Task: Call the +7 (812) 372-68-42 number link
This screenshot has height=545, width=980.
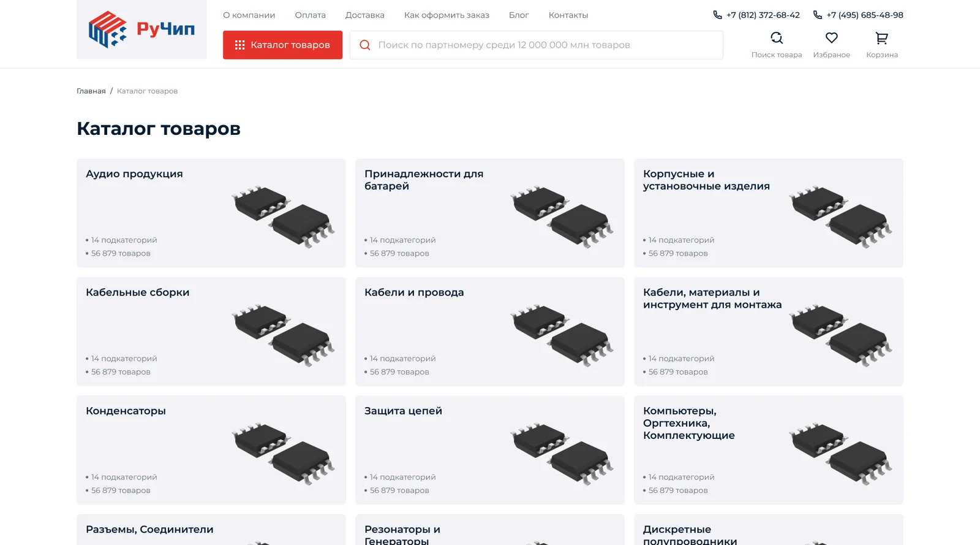Action: tap(763, 15)
